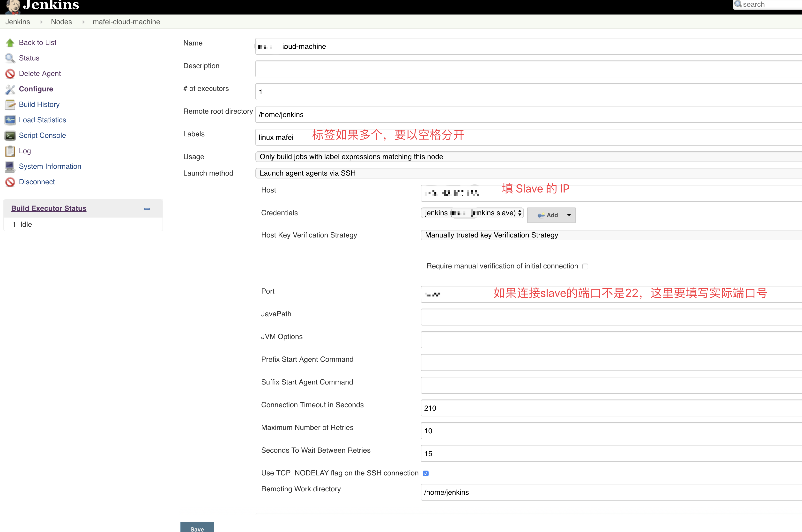
Task: Enable Require manual verification of initial connection
Action: (x=585, y=266)
